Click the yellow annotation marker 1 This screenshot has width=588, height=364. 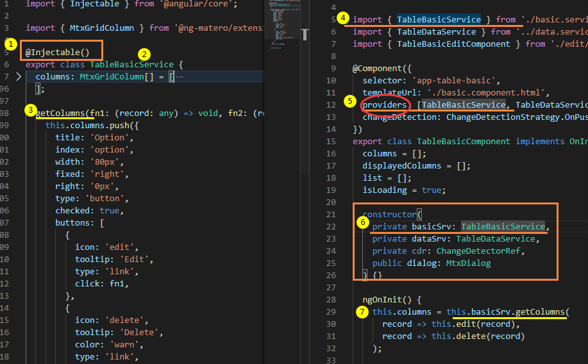coord(11,44)
